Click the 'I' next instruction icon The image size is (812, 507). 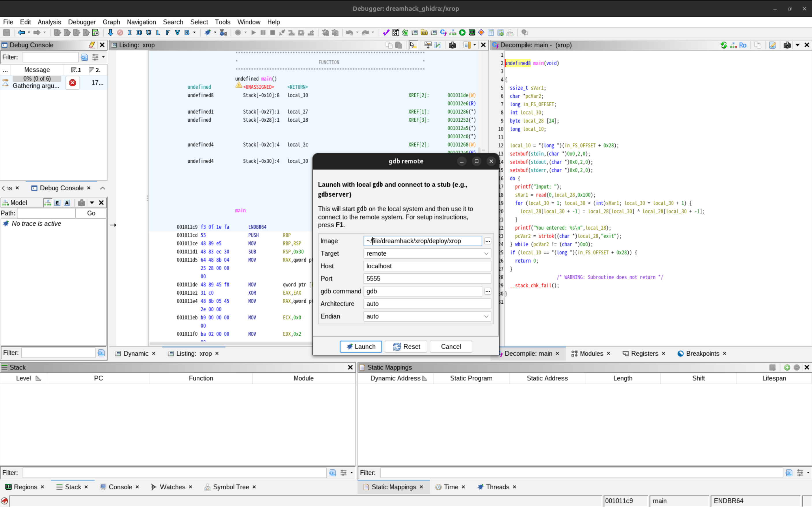(129, 33)
